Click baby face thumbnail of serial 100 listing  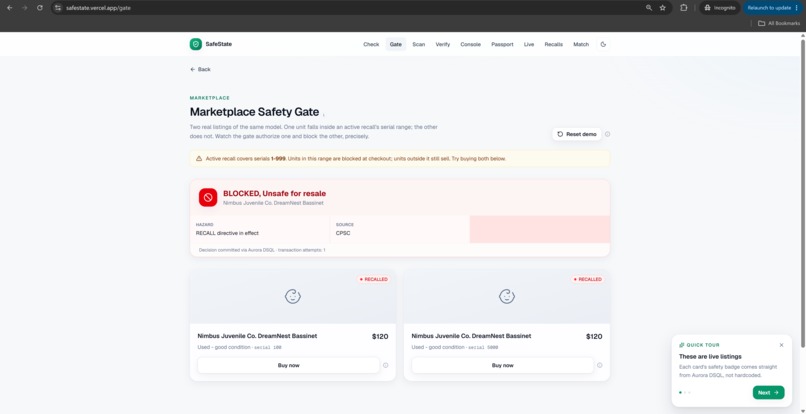tap(292, 296)
